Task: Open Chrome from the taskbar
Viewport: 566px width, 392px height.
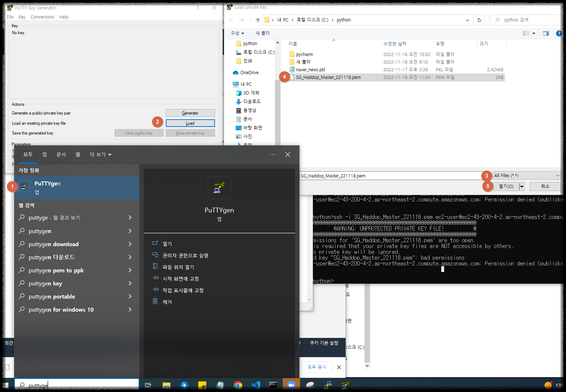Action: (238, 385)
